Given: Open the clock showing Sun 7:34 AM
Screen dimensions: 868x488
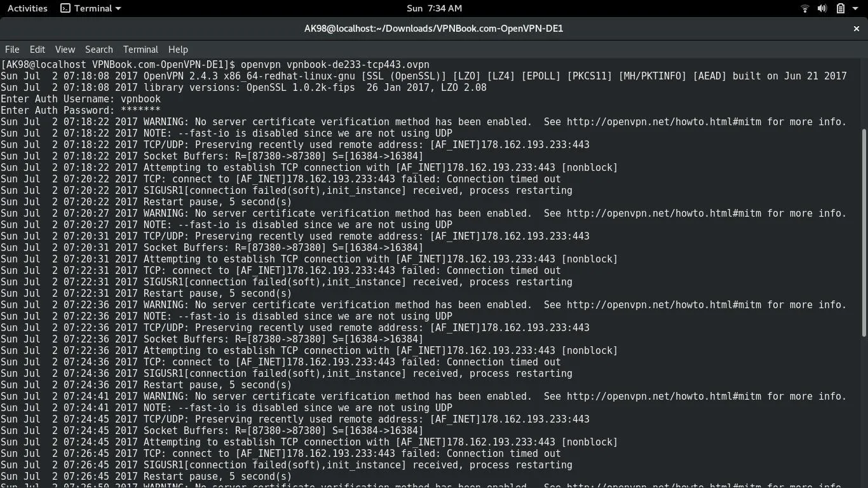Looking at the screenshot, I should 434,8.
